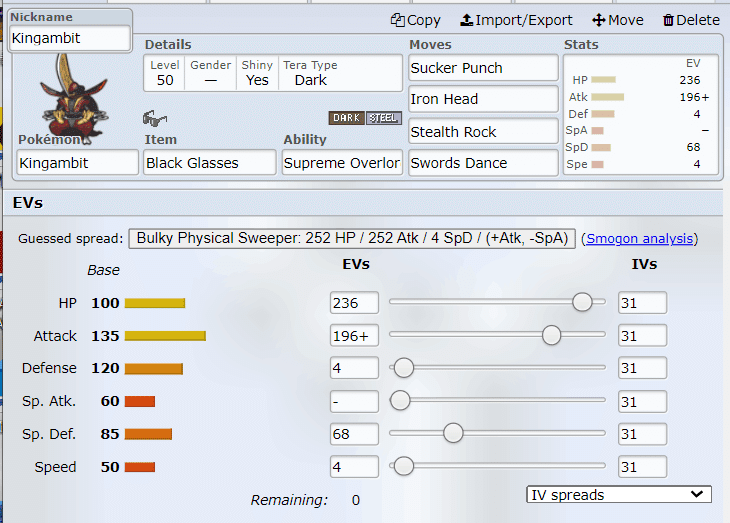The image size is (730, 523).
Task: Click the Sp. Def. base stat 85
Action: (x=110, y=434)
